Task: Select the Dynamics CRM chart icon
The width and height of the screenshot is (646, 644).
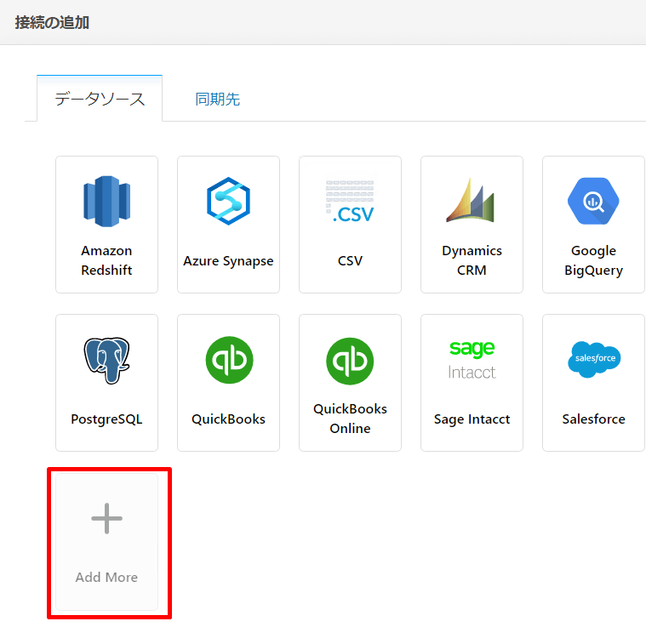Action: (471, 200)
